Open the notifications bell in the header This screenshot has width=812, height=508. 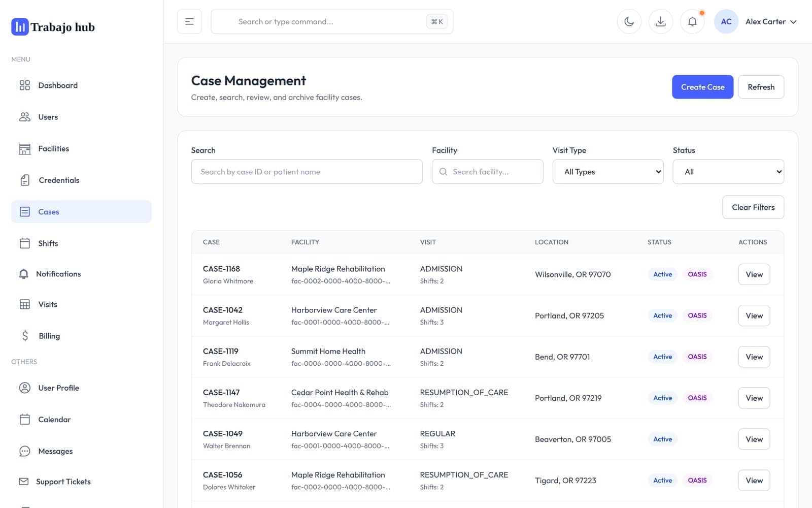coord(692,21)
